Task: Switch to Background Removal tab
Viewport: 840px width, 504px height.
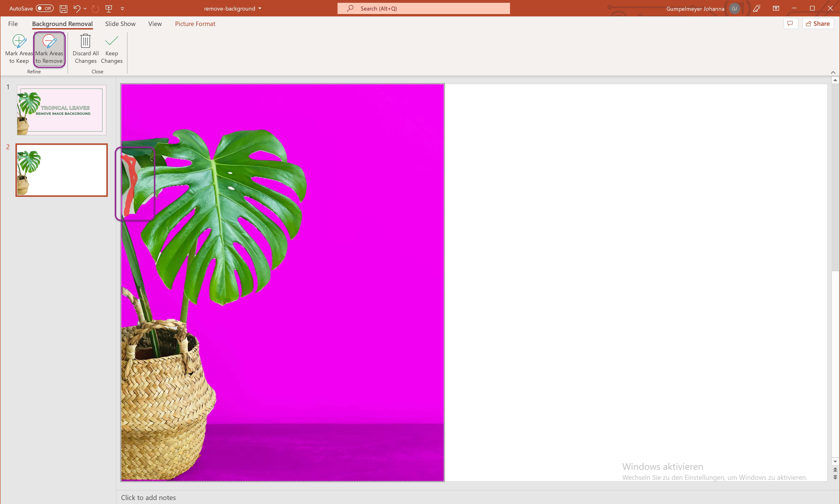Action: click(62, 23)
